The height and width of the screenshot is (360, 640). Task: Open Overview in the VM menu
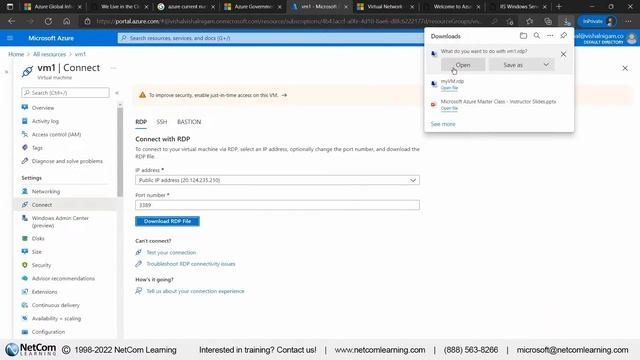pos(43,108)
